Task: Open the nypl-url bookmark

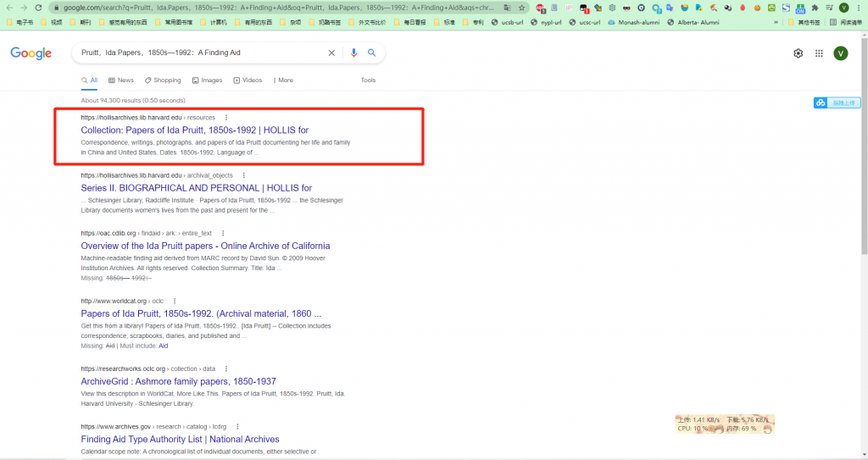Action: coord(546,22)
